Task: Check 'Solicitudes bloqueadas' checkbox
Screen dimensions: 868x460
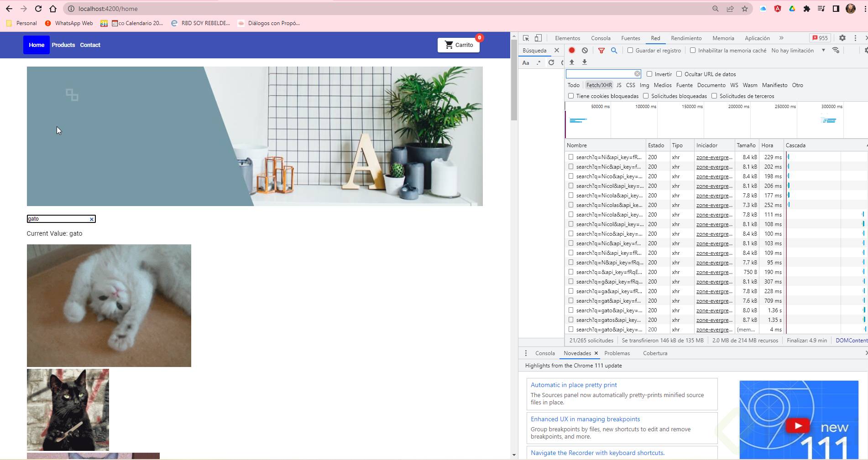Action: [x=646, y=96]
